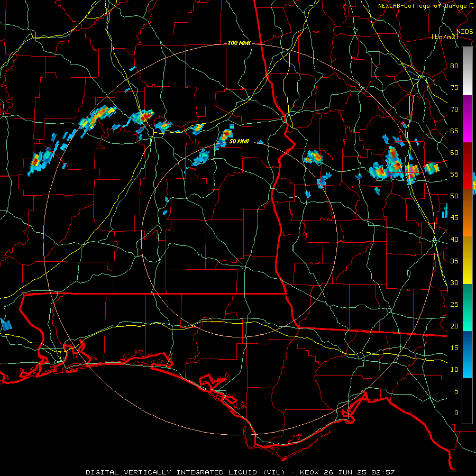Click the 70 value on the VIL scale
This screenshot has height=476, width=476.
tap(454, 109)
